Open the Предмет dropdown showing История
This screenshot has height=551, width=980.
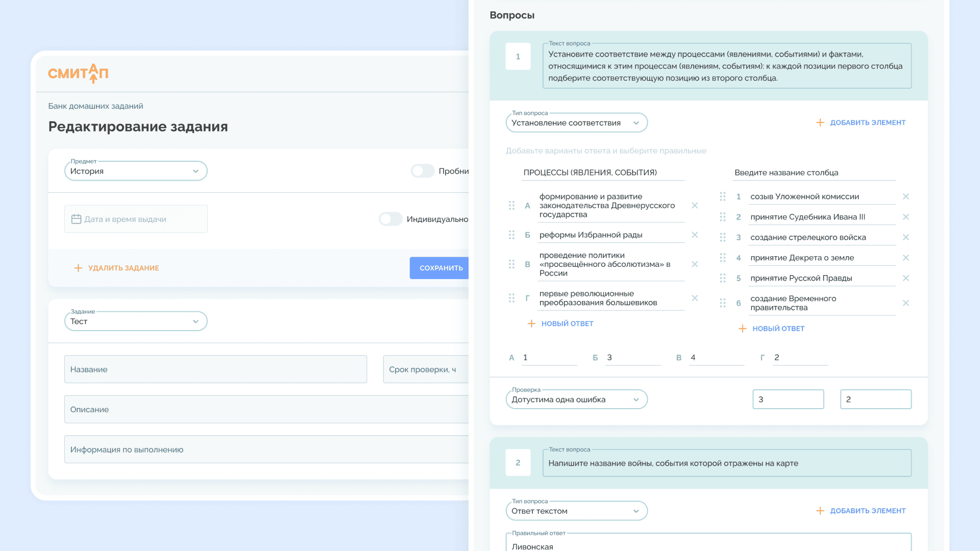coord(136,171)
